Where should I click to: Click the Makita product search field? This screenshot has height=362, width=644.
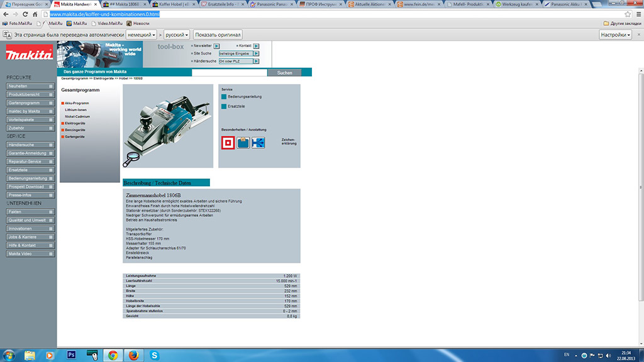tap(230, 73)
